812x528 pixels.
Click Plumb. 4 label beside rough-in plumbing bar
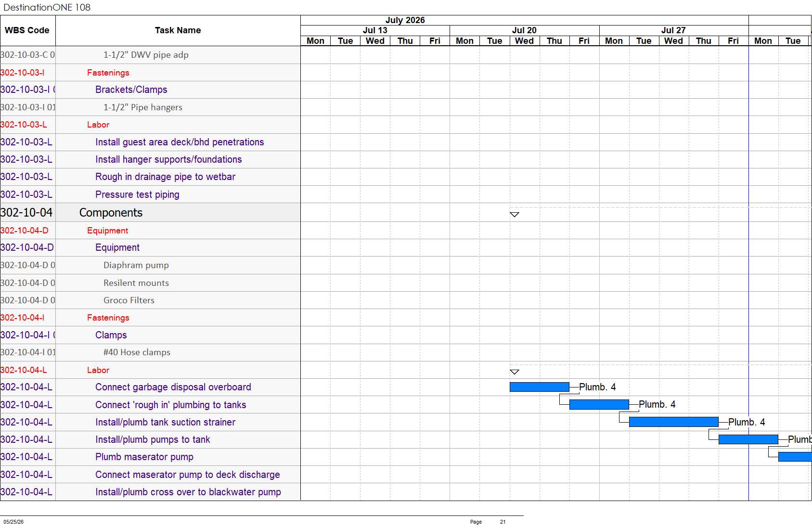point(657,404)
